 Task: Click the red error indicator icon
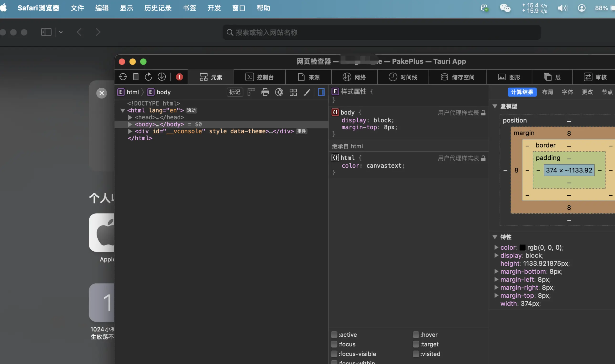coord(179,77)
